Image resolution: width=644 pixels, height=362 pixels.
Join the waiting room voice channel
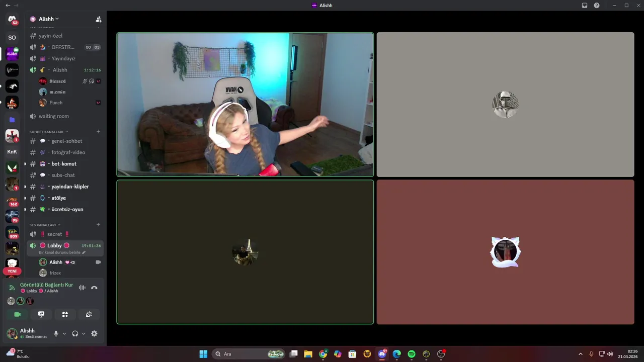click(x=65, y=116)
